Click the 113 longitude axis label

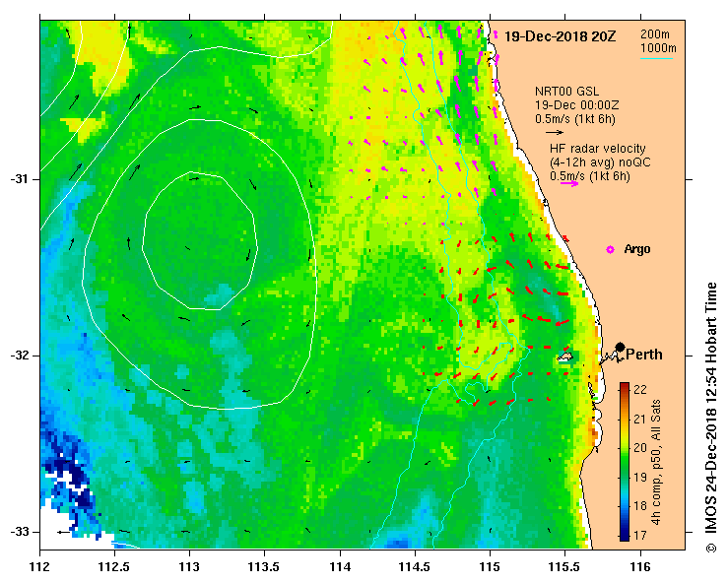(189, 567)
